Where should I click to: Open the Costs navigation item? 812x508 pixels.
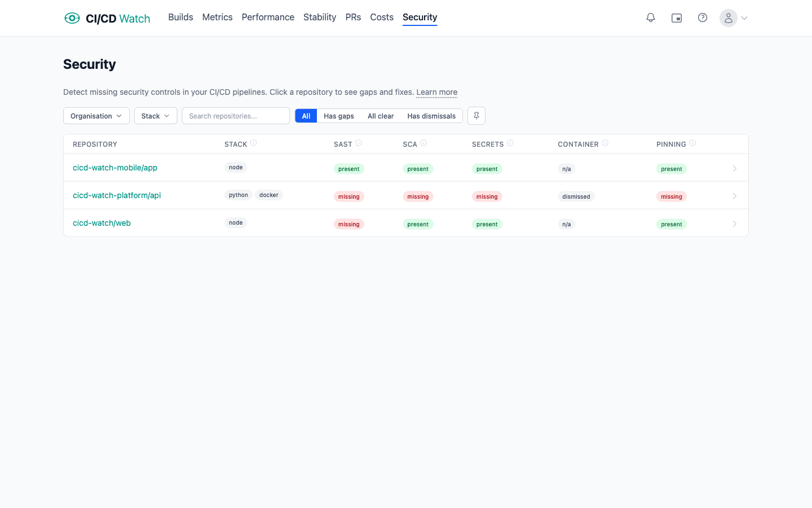[382, 17]
